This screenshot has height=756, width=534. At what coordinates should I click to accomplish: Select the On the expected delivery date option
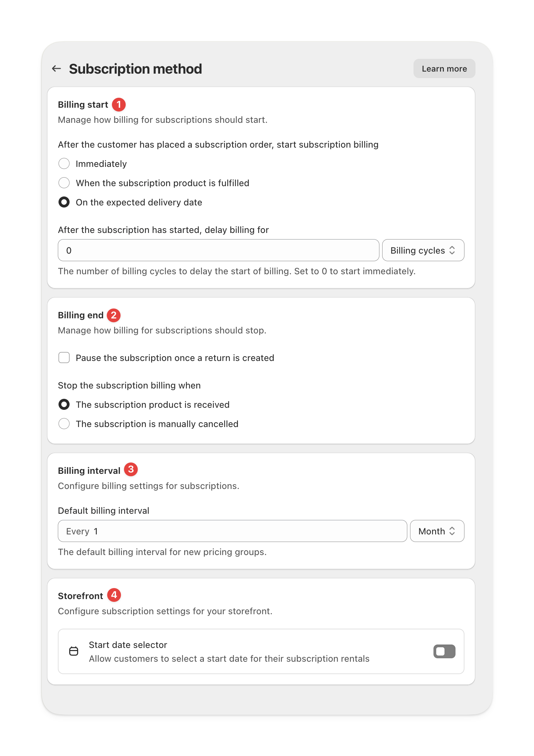coord(64,202)
